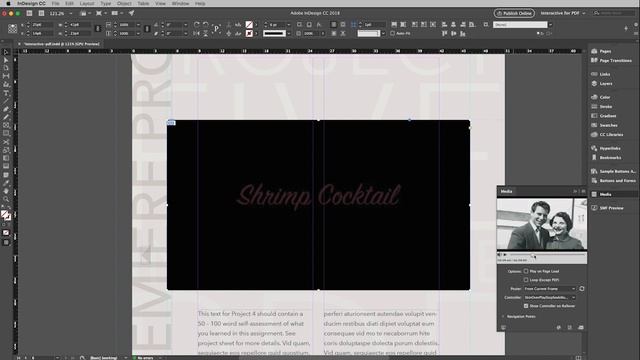Viewport: 640px width, 360px height.
Task: Open the Swatches panel
Action: tap(604, 125)
